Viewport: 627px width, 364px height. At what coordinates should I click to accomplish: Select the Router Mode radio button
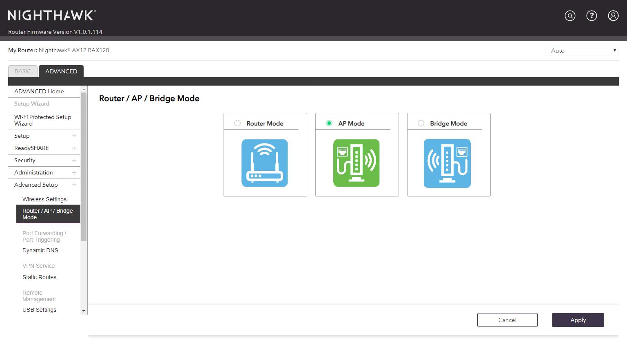click(237, 123)
